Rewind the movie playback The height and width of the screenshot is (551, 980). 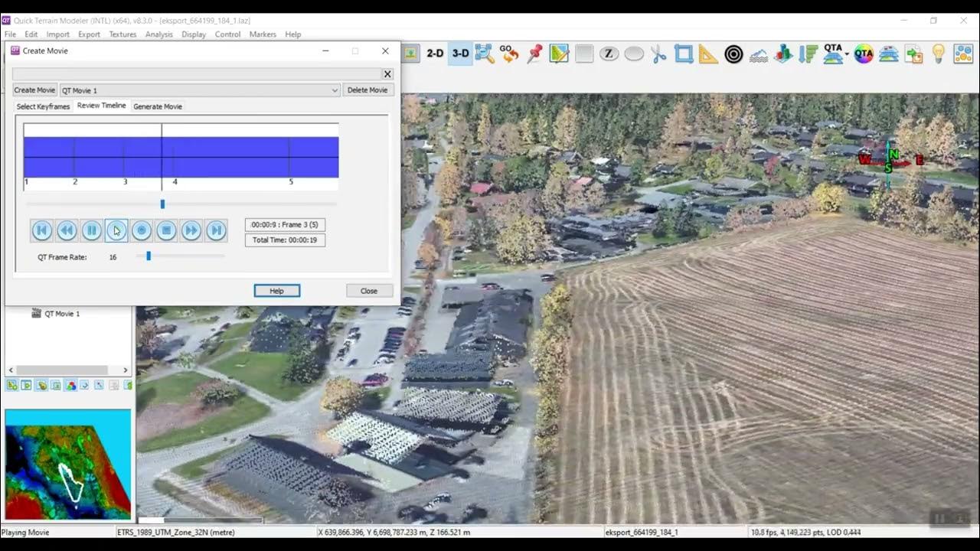tap(67, 230)
